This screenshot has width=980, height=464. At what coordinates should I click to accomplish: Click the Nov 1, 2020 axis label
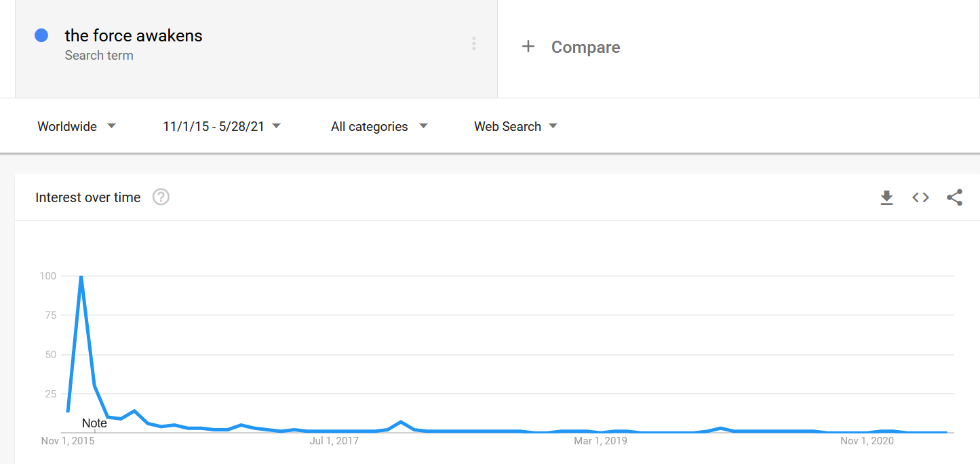pos(867,441)
